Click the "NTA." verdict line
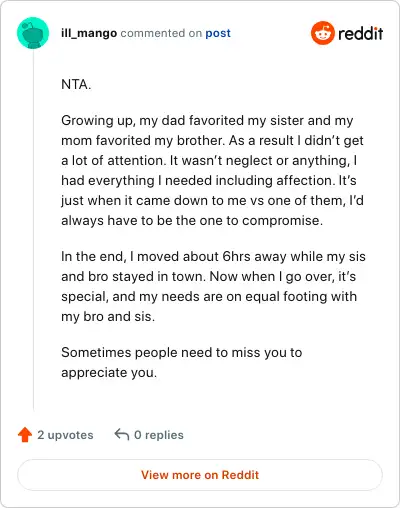The image size is (400, 508). click(76, 84)
